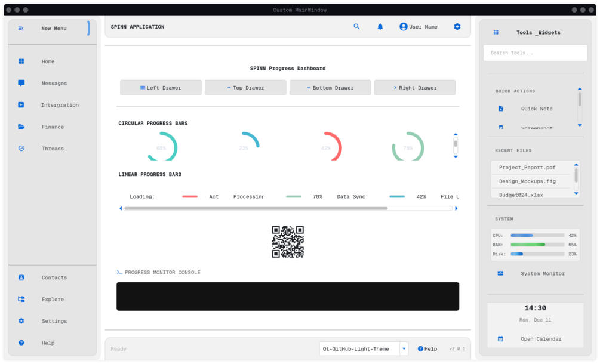Click the Tools _Widgets grid icon
This screenshot has width=600, height=364.
pos(496,32)
